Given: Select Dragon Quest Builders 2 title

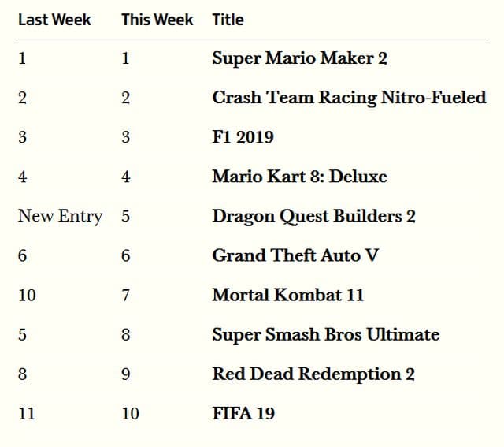Looking at the screenshot, I should click(x=313, y=216).
